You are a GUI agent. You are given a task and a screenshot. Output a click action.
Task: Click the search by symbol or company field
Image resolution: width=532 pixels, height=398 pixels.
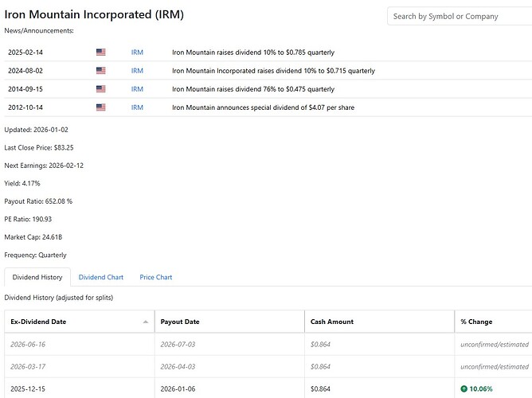[458, 16]
